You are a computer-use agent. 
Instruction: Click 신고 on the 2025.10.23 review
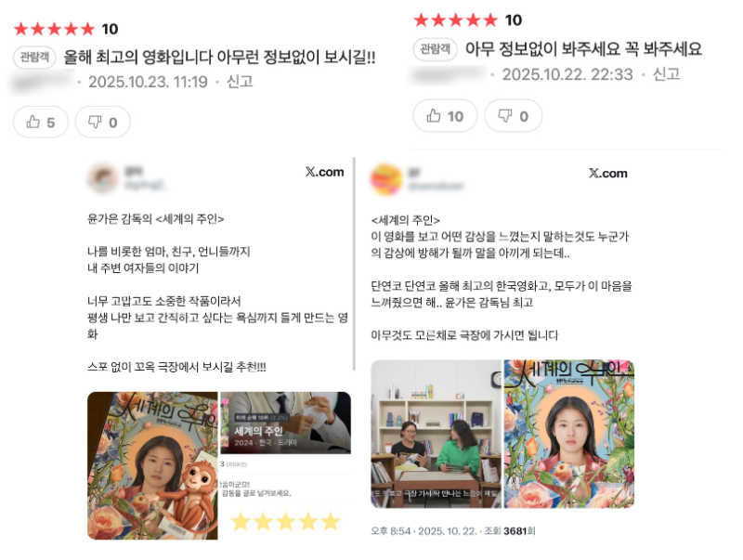240,82
